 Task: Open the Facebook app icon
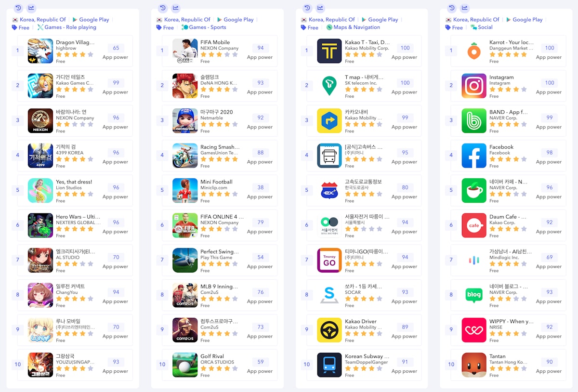click(x=474, y=156)
